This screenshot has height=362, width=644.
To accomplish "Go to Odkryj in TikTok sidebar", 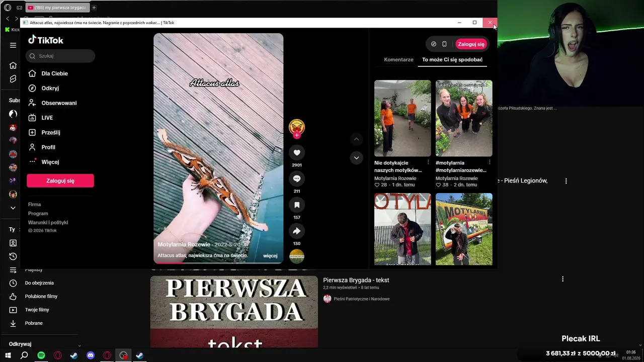I will (44, 88).
